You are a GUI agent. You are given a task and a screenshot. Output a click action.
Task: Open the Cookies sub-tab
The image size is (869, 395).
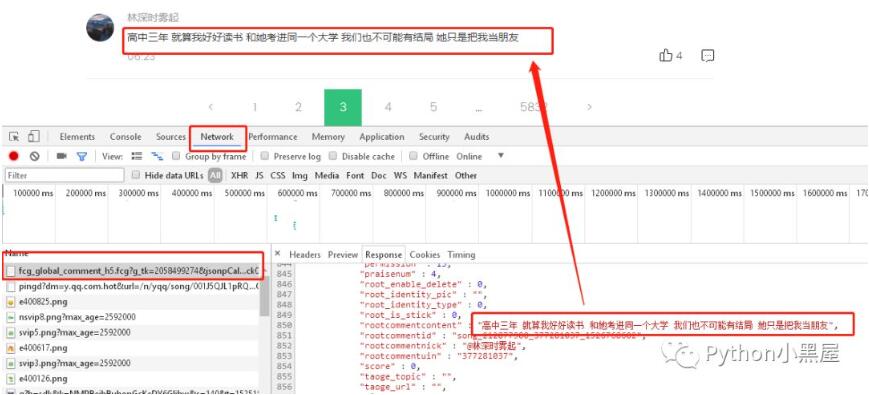[425, 255]
